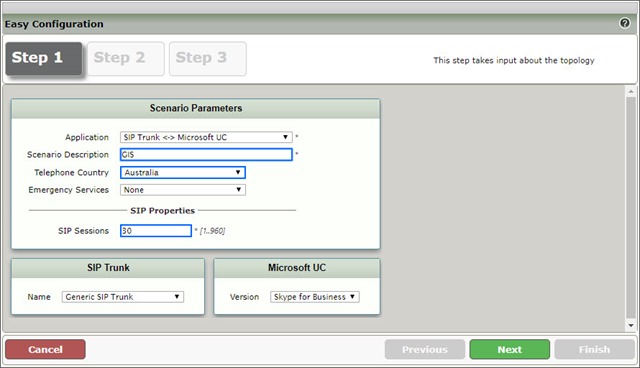Click the vertical scrollbar thumb
The image size is (640, 368).
(x=631, y=207)
